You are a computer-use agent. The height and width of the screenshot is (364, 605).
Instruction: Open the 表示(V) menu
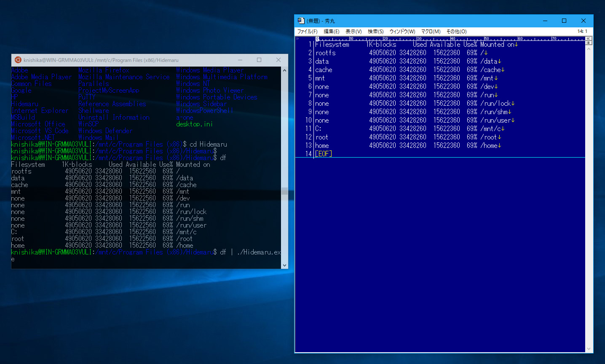pyautogui.click(x=353, y=32)
